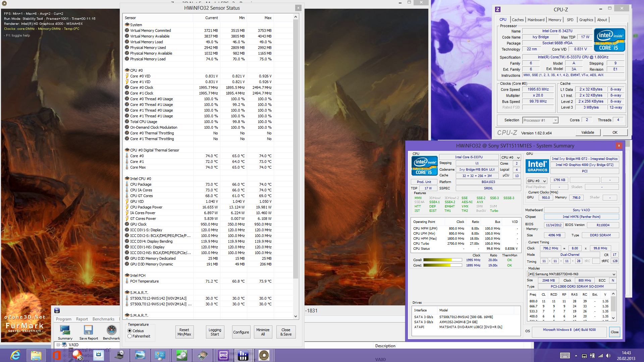Image resolution: width=644 pixels, height=362 pixels.
Task: Select the Fahrenheit temperature option
Action: point(130,336)
